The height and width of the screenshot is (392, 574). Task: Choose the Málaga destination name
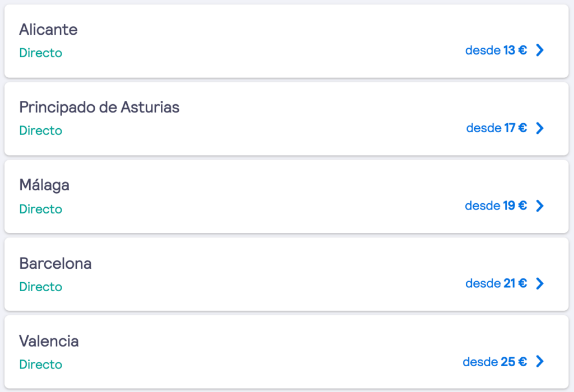point(44,185)
